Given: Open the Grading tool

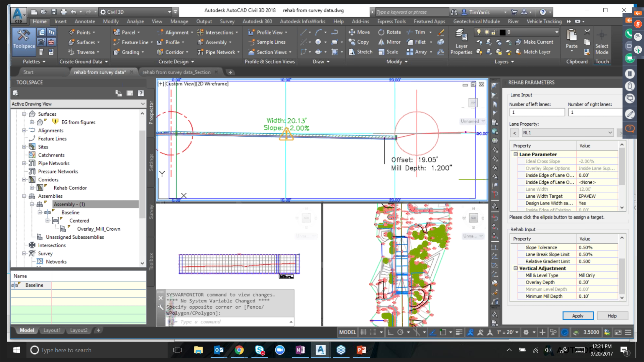Looking at the screenshot, I should point(129,52).
